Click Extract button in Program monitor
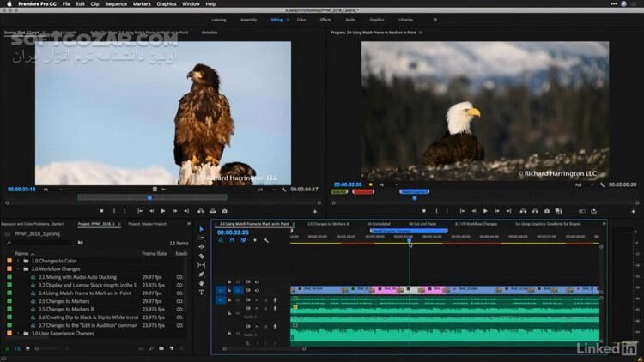The image size is (644, 362). pyautogui.click(x=535, y=211)
